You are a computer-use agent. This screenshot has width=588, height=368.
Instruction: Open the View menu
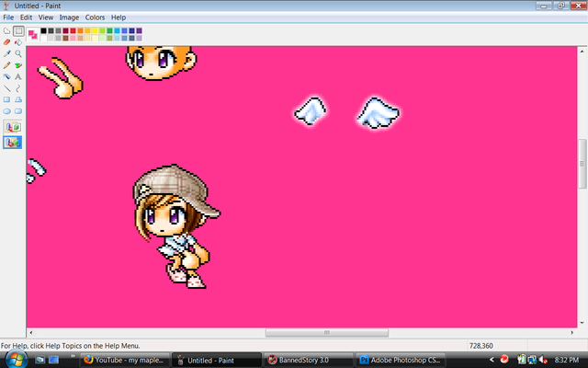coord(46,17)
